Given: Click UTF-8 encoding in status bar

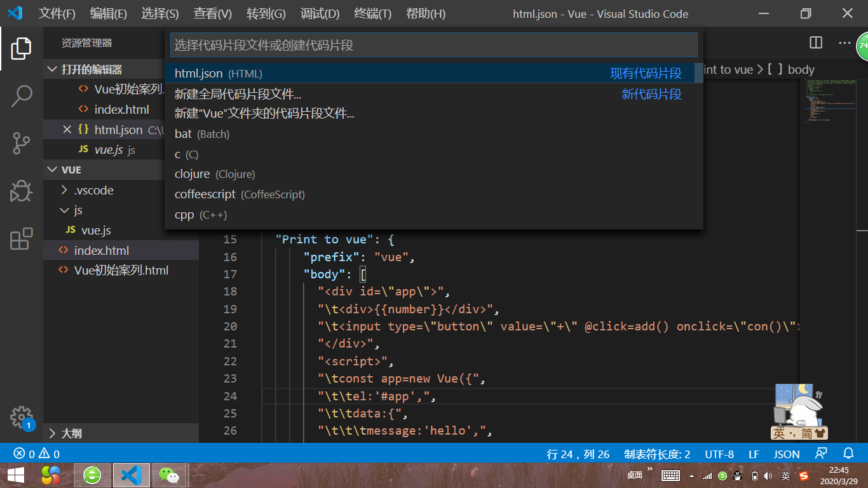Looking at the screenshot, I should tap(719, 454).
